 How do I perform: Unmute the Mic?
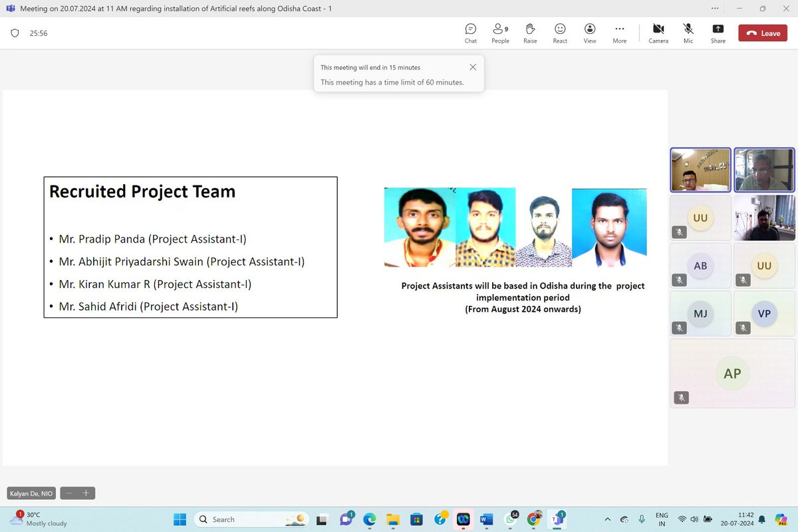[688, 33]
